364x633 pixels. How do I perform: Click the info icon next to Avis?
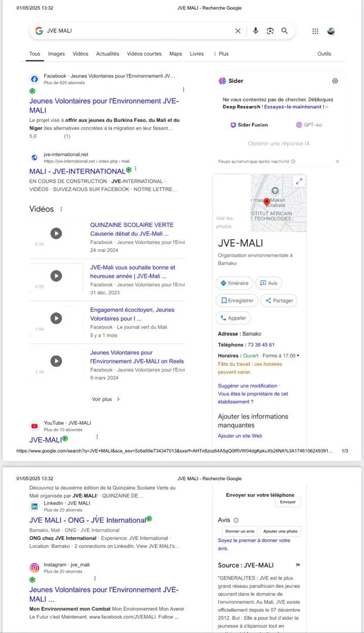(x=236, y=520)
